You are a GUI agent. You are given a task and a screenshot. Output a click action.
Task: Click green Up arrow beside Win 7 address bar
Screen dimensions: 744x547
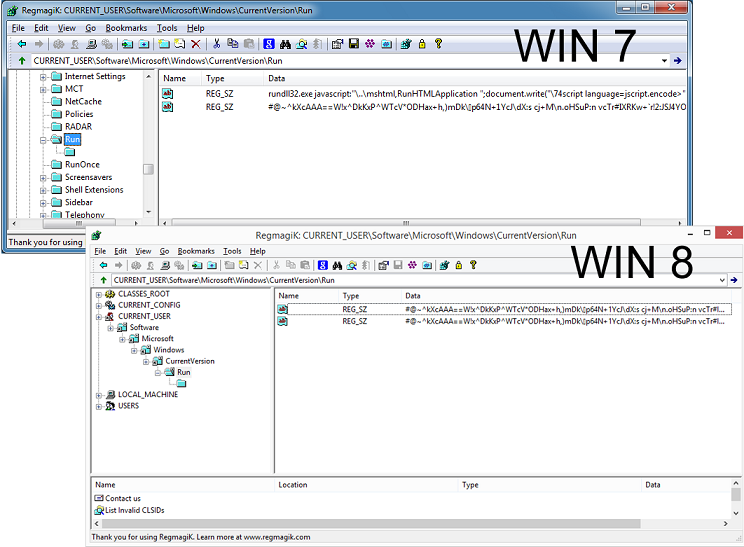[x=22, y=61]
